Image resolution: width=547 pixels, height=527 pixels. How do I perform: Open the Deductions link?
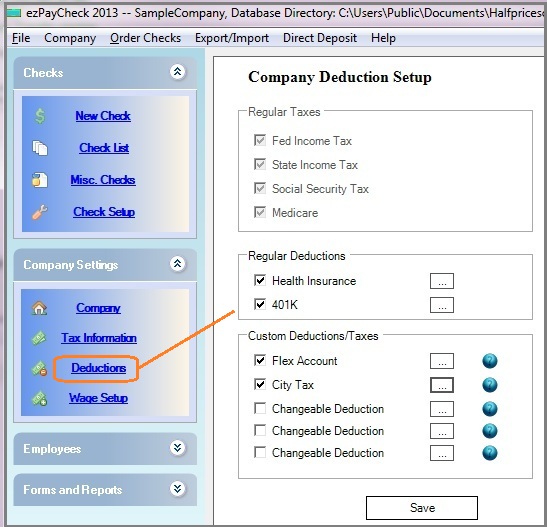pyautogui.click(x=98, y=368)
